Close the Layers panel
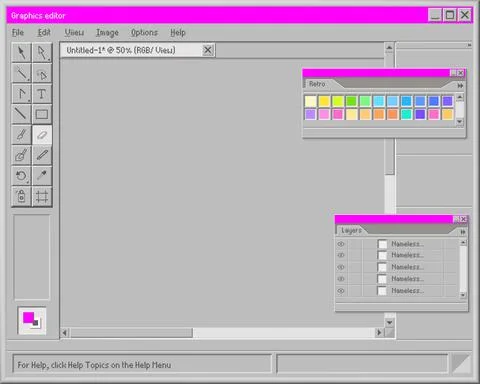 point(463,219)
